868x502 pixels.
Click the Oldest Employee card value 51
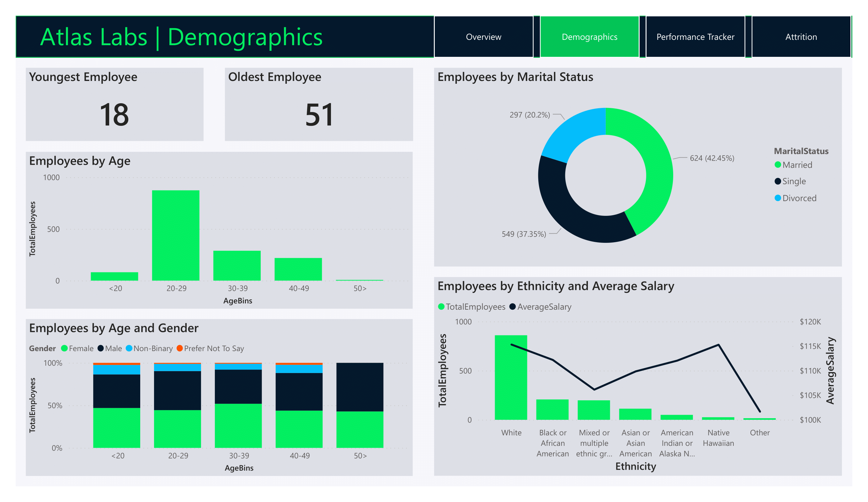[x=319, y=115]
